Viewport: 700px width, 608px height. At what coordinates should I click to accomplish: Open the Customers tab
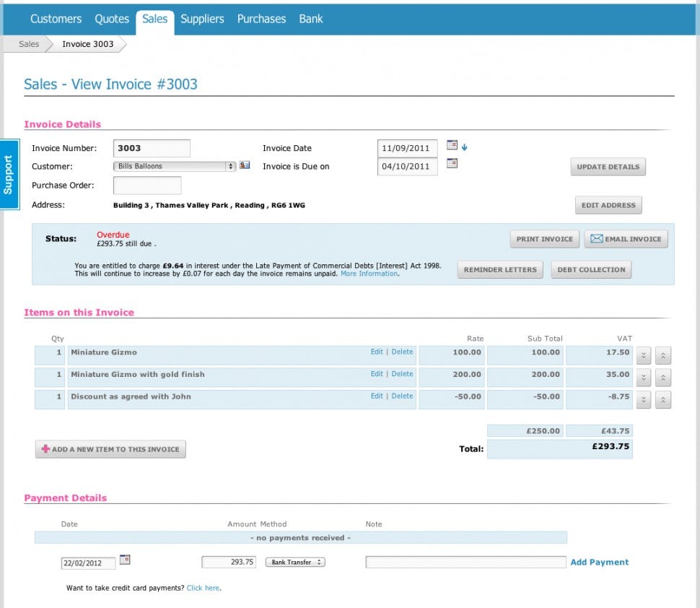56,19
